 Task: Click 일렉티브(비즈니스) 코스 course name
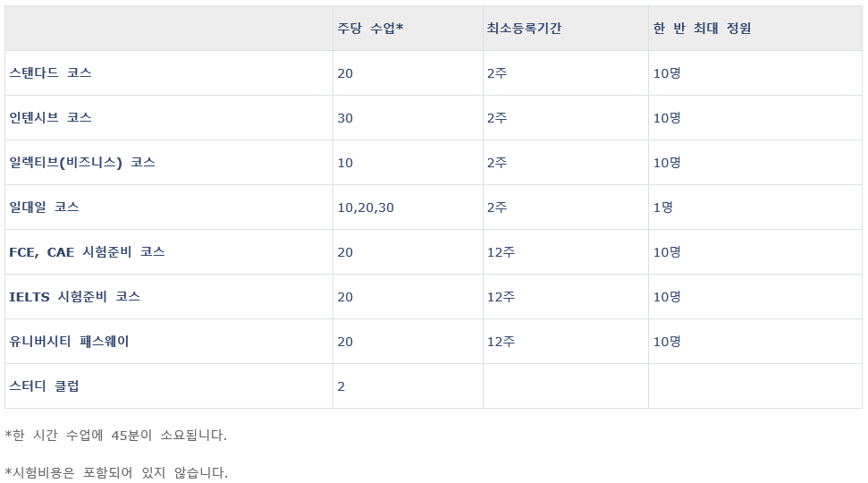coord(81,163)
